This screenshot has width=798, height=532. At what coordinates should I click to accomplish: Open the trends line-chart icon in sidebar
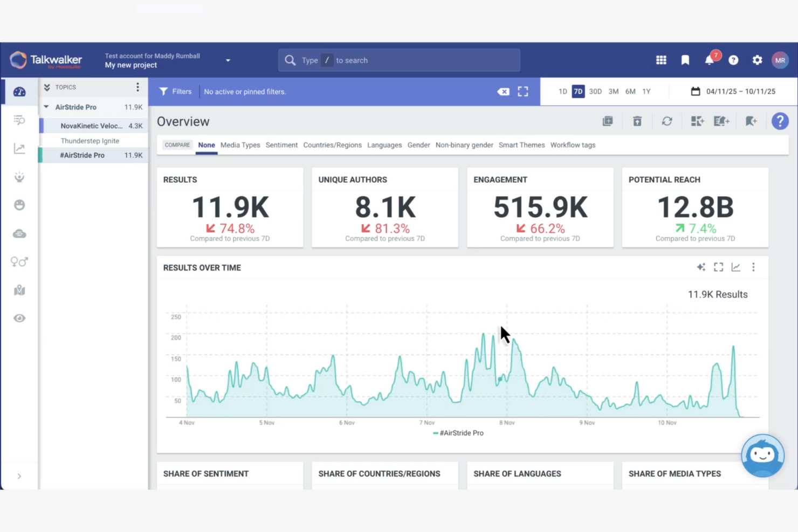click(19, 148)
